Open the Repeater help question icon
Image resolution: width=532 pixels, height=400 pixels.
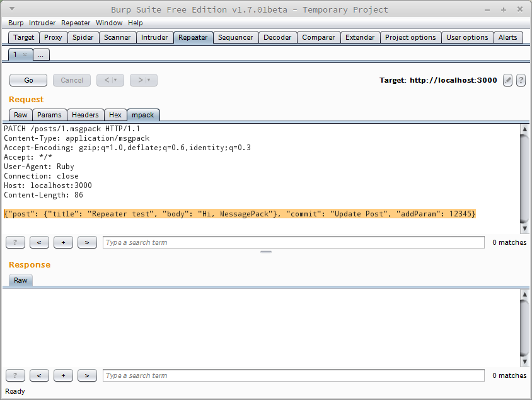point(521,80)
